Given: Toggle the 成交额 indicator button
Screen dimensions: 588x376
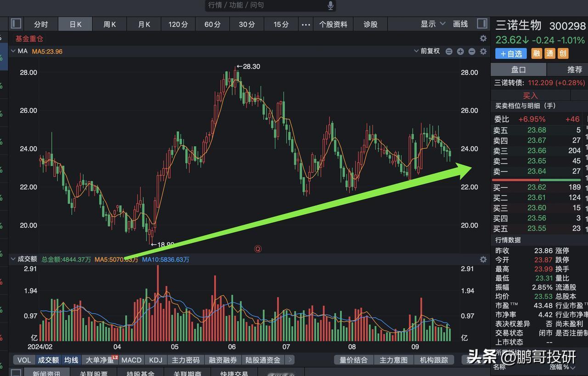Looking at the screenshot, I should (x=49, y=360).
